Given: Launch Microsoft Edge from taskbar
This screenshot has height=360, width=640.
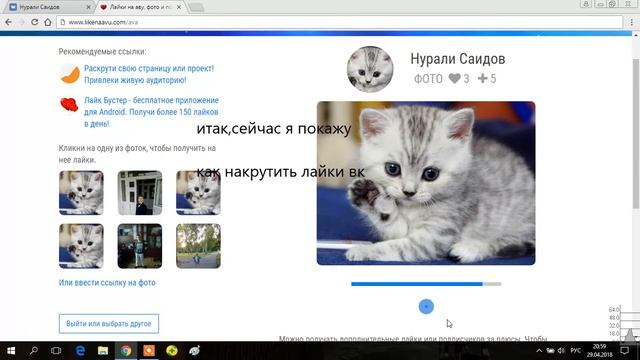Looking at the screenshot, I should [x=80, y=351].
